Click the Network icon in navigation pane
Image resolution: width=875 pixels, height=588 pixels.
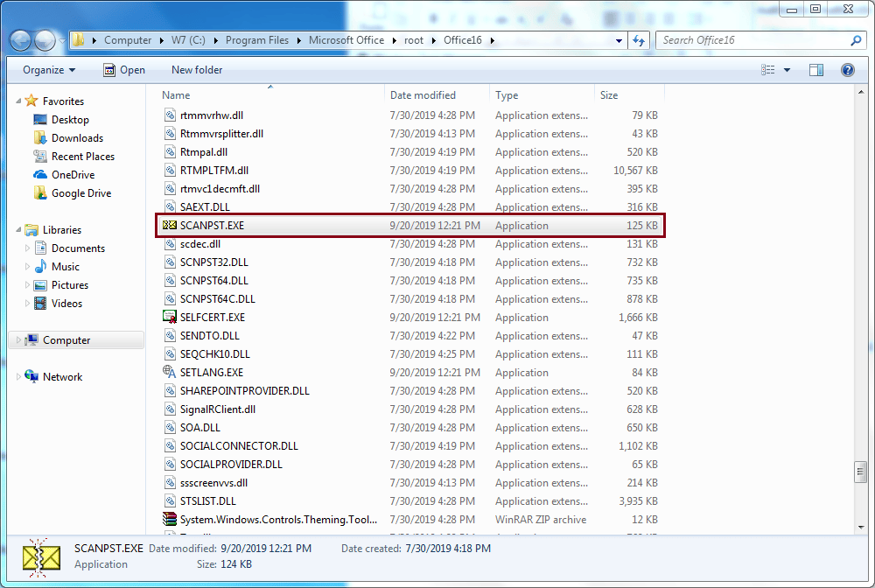[x=31, y=376]
